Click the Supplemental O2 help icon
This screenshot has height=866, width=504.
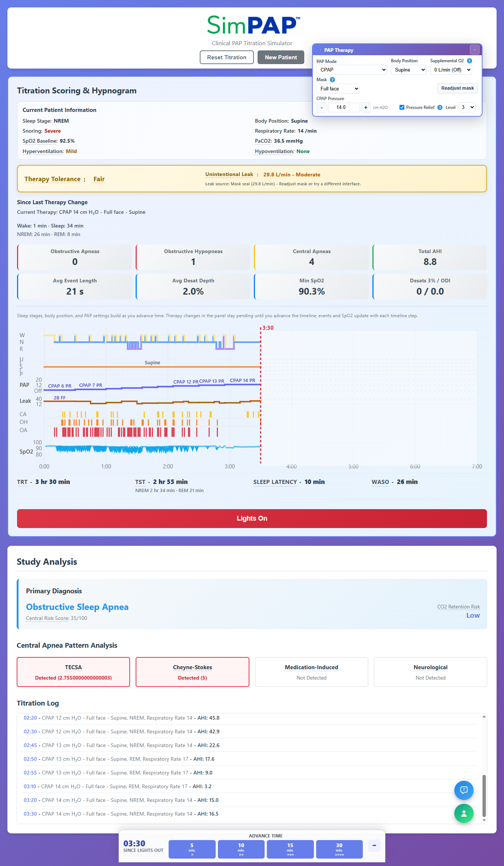click(470, 61)
